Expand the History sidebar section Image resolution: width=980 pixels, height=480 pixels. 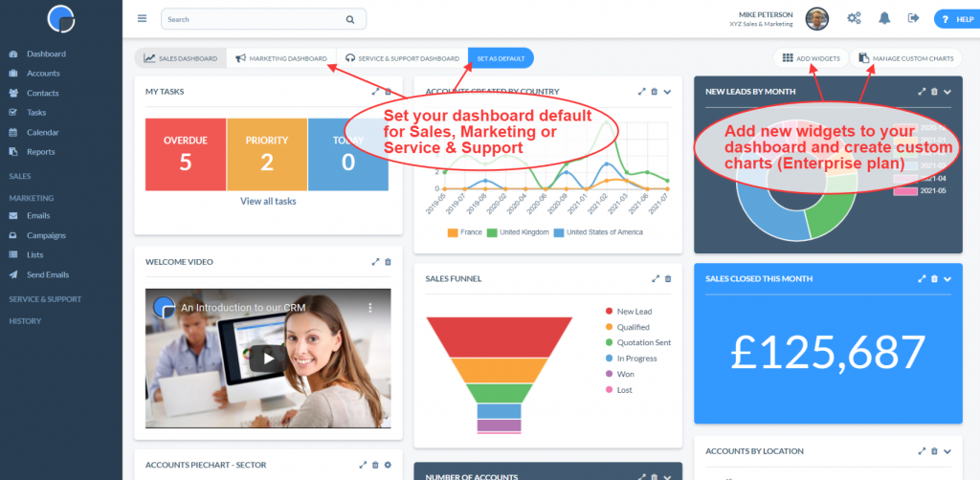[x=25, y=321]
